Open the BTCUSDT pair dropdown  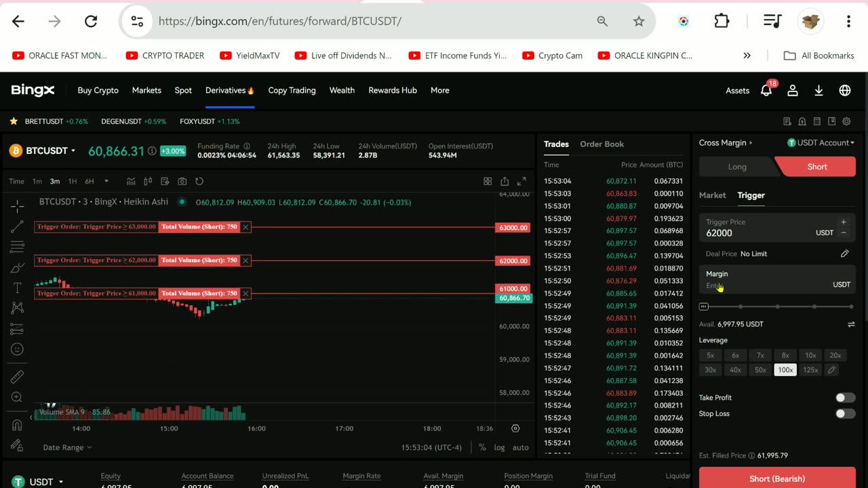[x=51, y=151]
